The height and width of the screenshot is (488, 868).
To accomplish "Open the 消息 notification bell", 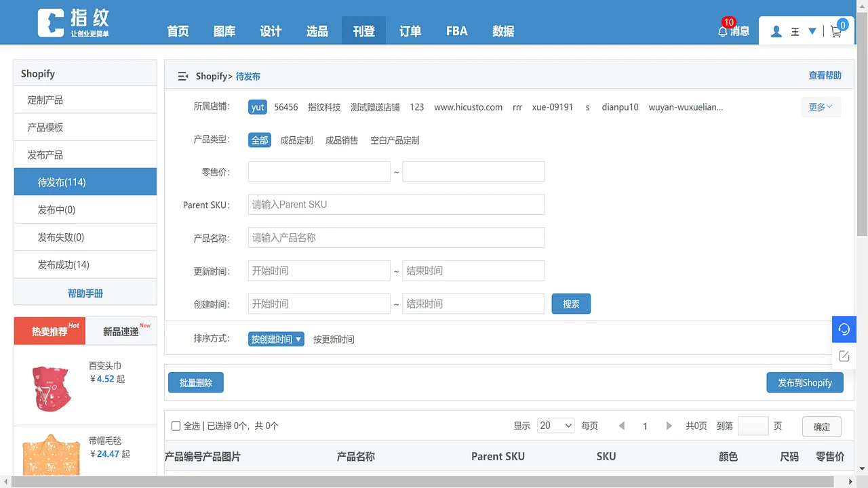I will 723,30.
